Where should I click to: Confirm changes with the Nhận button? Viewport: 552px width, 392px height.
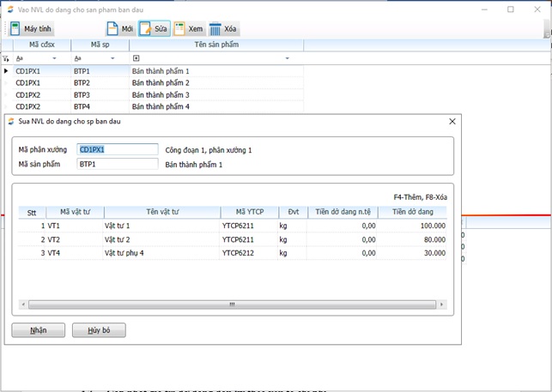click(39, 330)
